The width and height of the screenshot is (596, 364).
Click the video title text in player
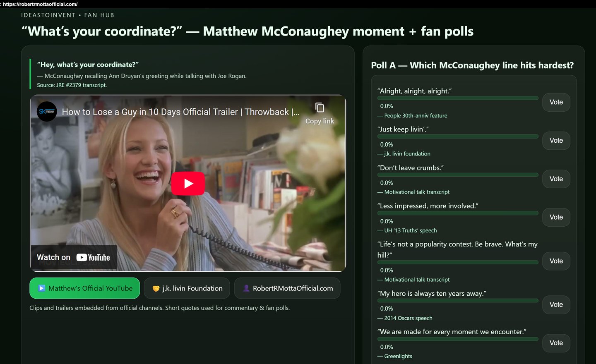pyautogui.click(x=180, y=112)
